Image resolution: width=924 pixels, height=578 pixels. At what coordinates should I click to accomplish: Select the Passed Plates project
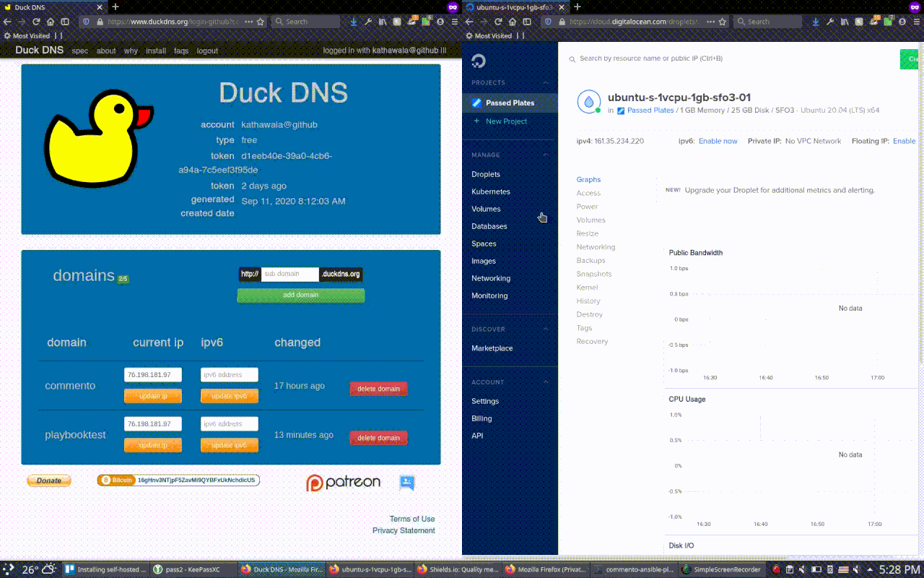tap(510, 103)
